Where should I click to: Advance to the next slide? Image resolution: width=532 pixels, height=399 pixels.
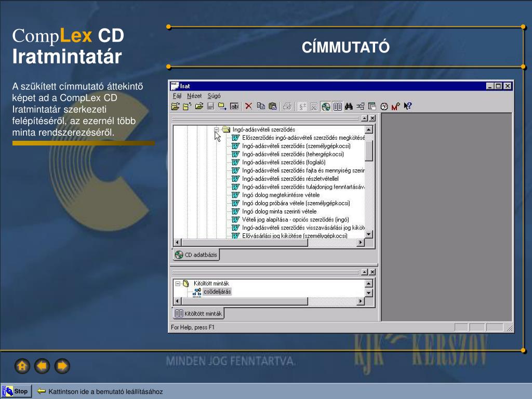click(x=62, y=366)
